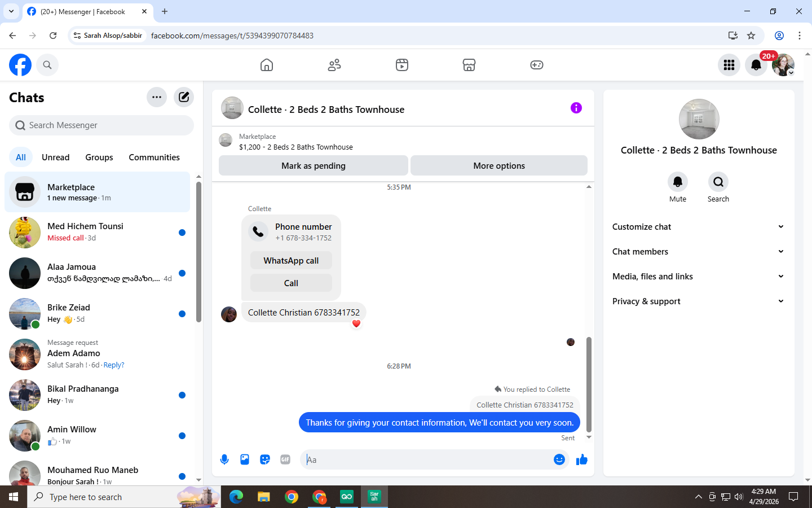Start a new message with compose icon
Image resolution: width=812 pixels, height=508 pixels.
point(184,97)
